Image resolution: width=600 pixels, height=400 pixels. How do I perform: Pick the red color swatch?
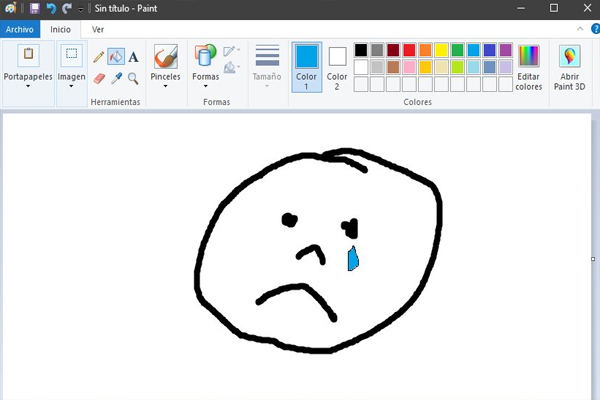[409, 50]
